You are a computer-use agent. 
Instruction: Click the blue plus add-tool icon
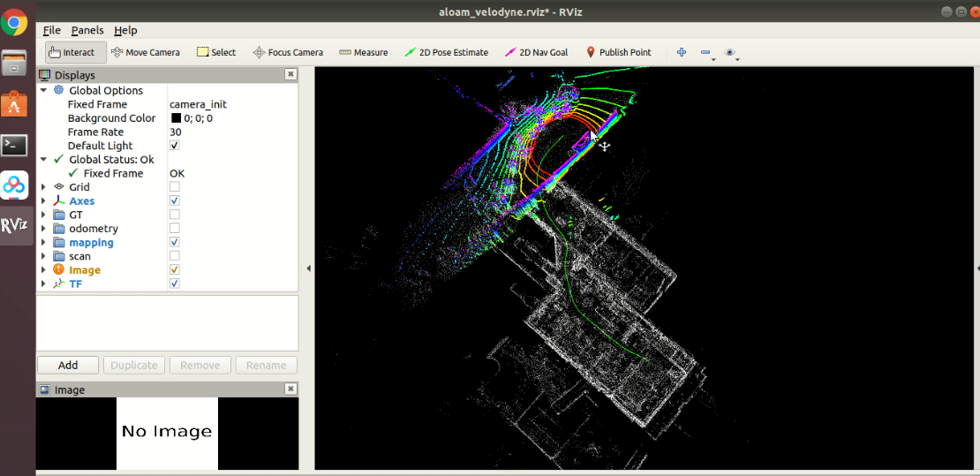pos(682,52)
